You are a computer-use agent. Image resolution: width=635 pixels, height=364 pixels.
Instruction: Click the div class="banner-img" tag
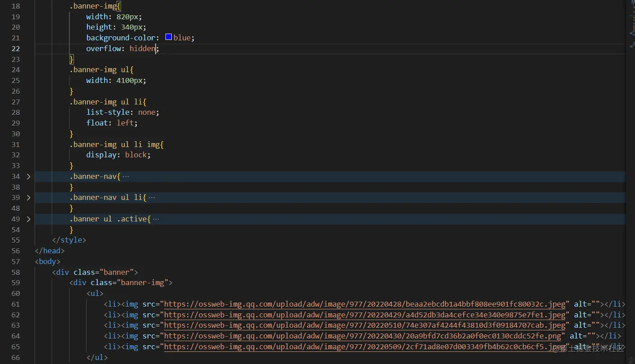pos(121,283)
